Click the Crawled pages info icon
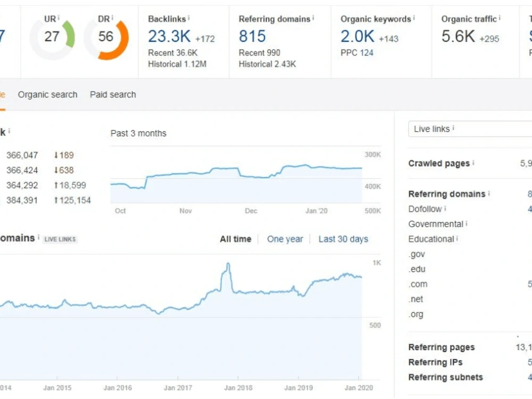Viewport: 532px width, 399px height. pos(473,162)
